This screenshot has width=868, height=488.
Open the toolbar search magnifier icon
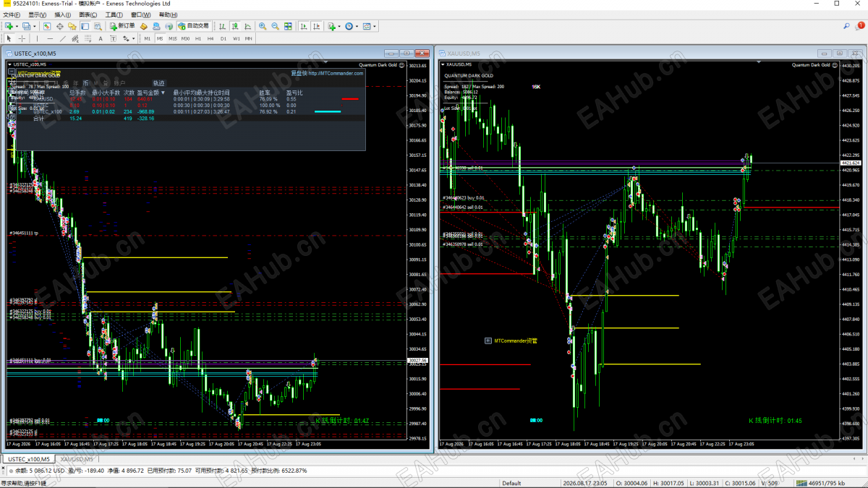[846, 26]
